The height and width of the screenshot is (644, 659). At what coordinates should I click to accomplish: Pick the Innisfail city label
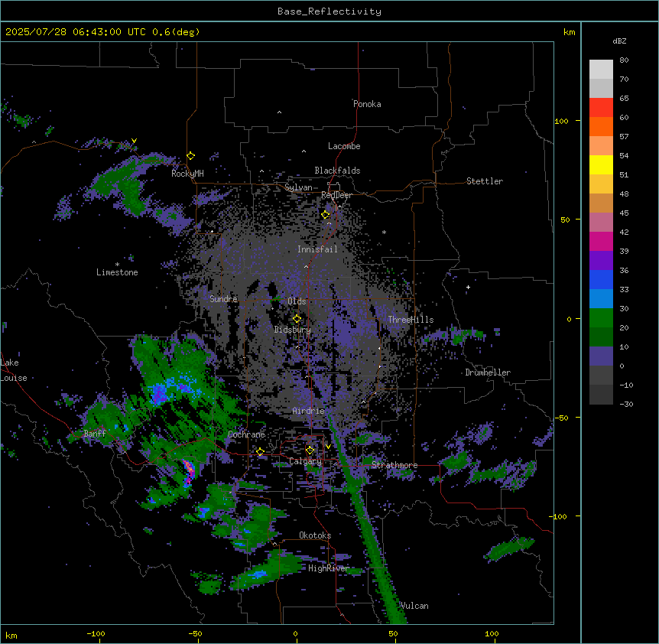click(x=317, y=249)
